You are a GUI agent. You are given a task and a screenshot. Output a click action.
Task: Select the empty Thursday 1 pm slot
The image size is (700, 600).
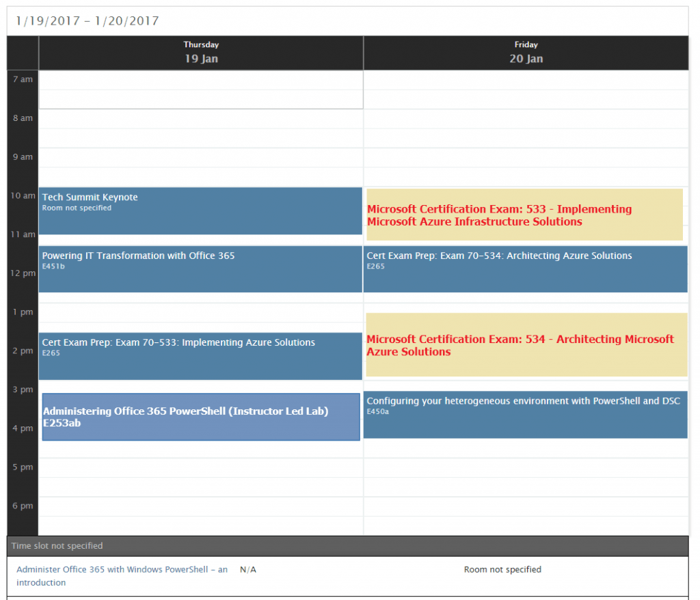point(200,313)
